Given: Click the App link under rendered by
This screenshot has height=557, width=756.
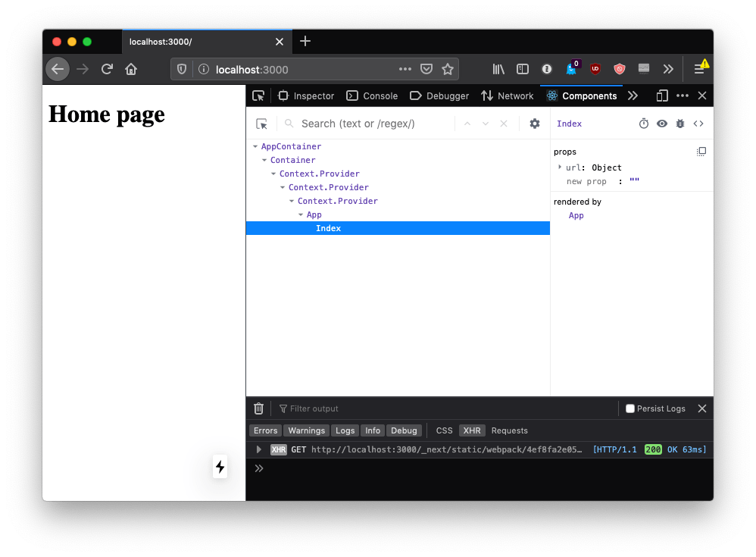Looking at the screenshot, I should (x=576, y=215).
